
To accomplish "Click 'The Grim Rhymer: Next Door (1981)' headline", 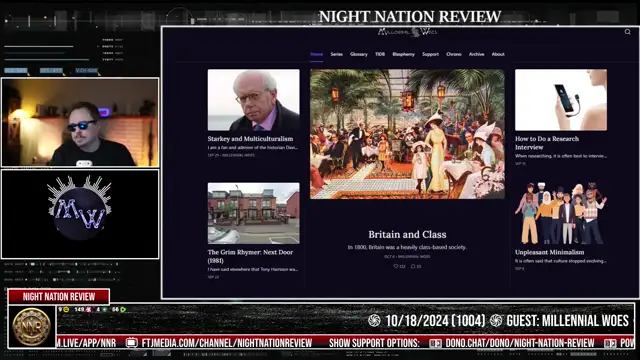I will [x=250, y=256].
